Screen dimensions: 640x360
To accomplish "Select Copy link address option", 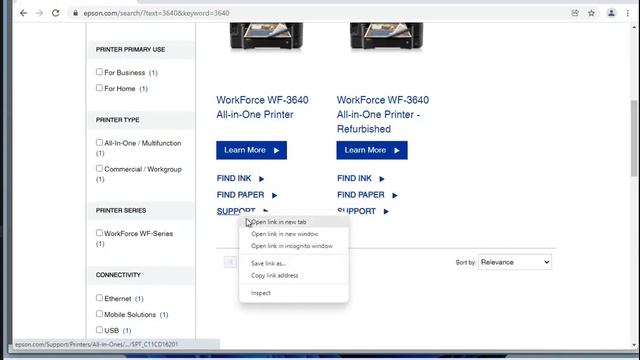I will [294, 276].
